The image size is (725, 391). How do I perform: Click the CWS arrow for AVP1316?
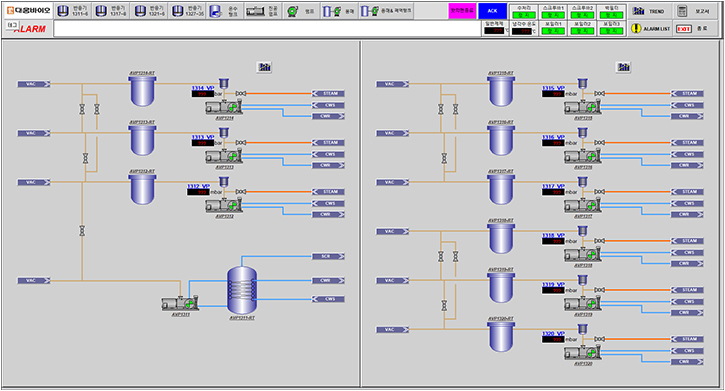[x=687, y=154]
